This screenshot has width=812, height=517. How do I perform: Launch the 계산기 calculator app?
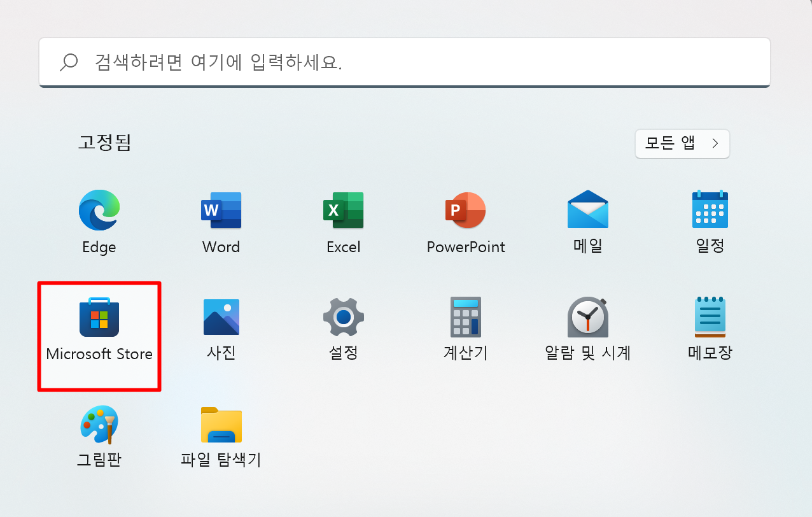click(465, 317)
